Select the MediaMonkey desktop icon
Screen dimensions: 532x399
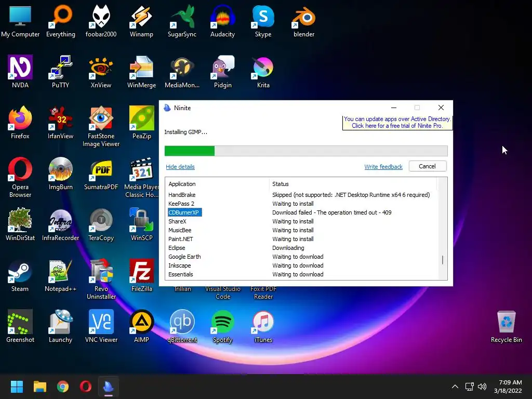(182, 72)
